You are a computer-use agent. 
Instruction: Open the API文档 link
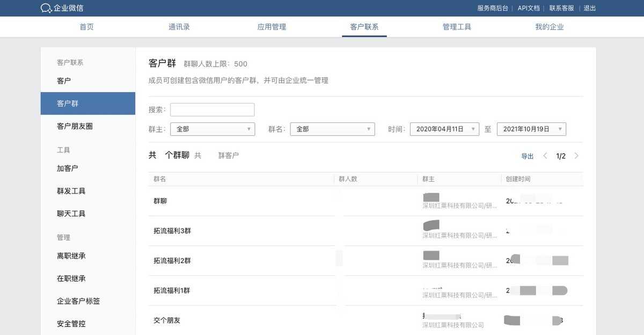coord(528,8)
